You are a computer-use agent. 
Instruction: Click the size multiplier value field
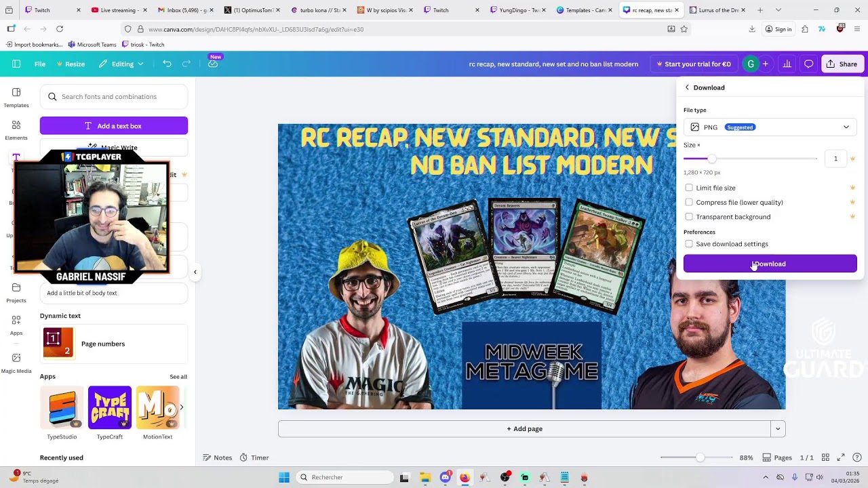click(835, 159)
